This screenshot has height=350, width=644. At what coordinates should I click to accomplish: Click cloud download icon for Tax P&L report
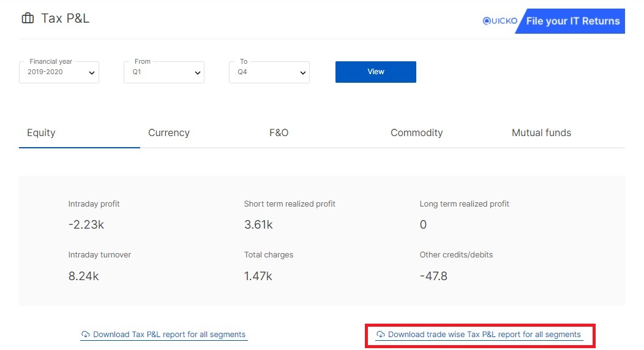86,335
